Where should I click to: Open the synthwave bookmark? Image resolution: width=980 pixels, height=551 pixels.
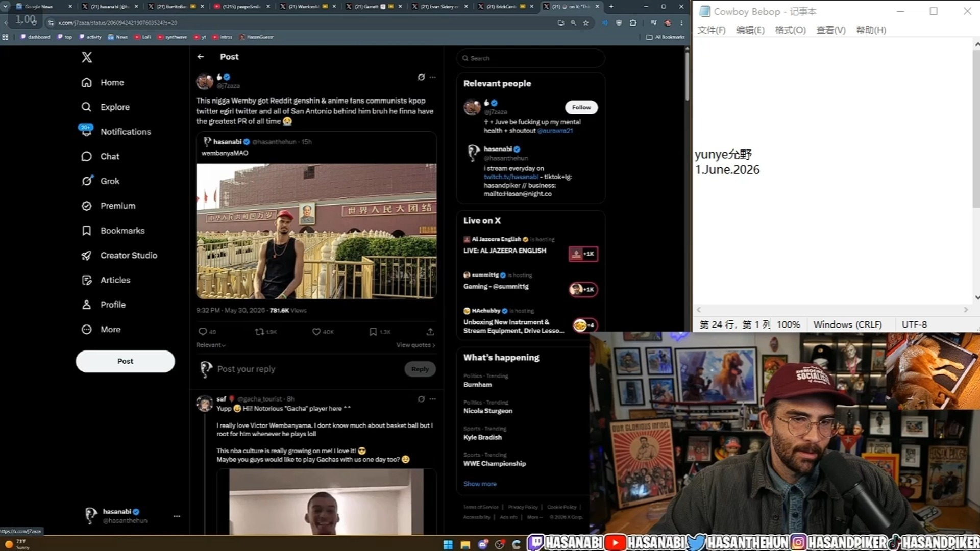click(173, 37)
